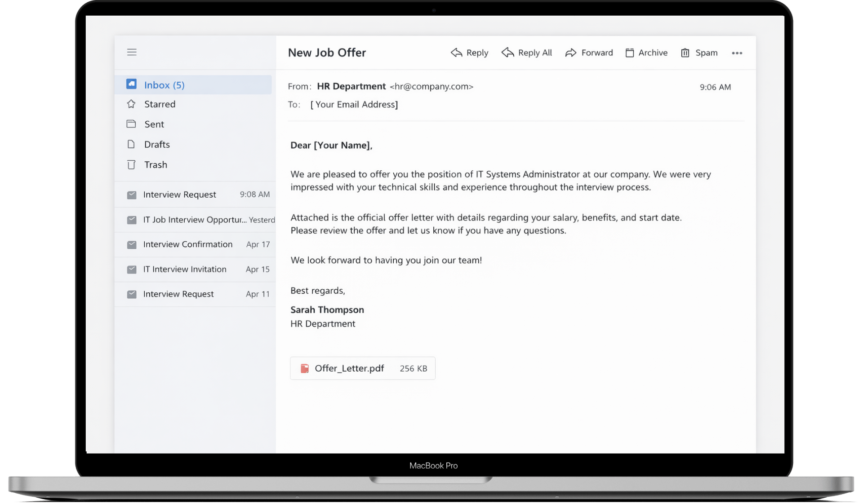Open the Drafts folder
The image size is (863, 504).
(x=193, y=144)
